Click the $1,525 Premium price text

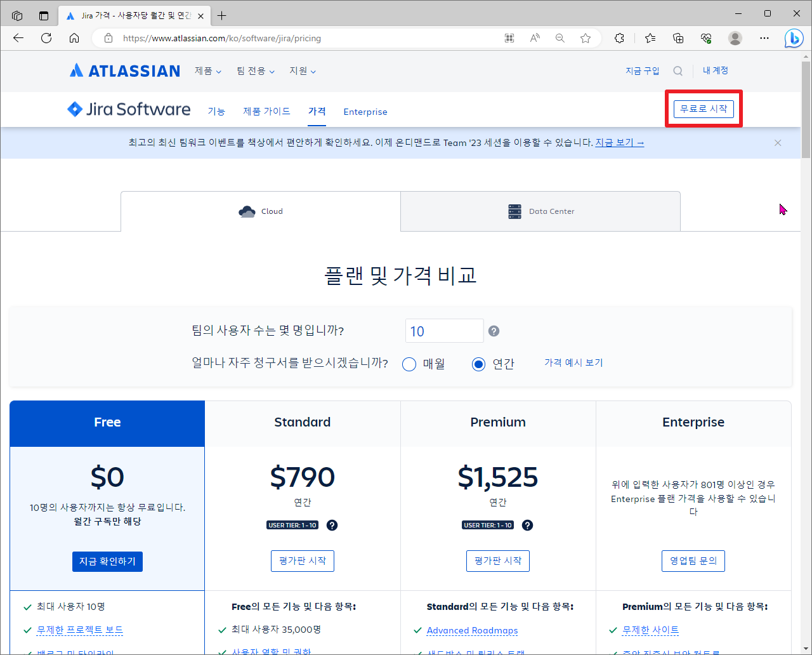(x=498, y=477)
